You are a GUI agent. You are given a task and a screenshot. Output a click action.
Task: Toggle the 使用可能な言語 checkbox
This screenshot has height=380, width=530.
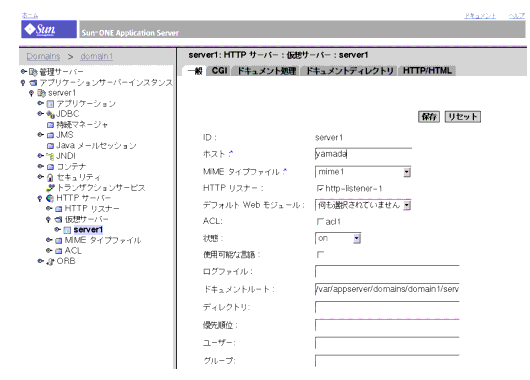[x=320, y=255]
